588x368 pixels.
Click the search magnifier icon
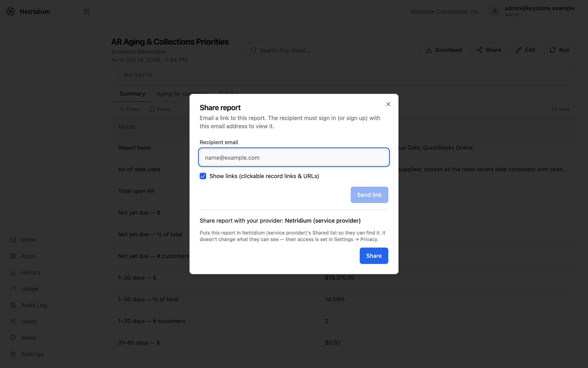[253, 50]
